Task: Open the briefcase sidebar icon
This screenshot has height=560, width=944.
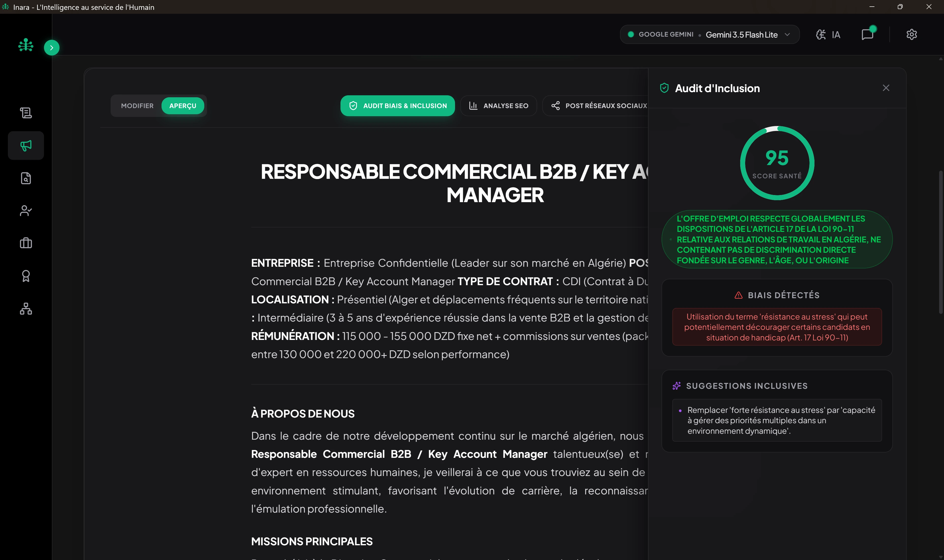Action: pyautogui.click(x=26, y=243)
